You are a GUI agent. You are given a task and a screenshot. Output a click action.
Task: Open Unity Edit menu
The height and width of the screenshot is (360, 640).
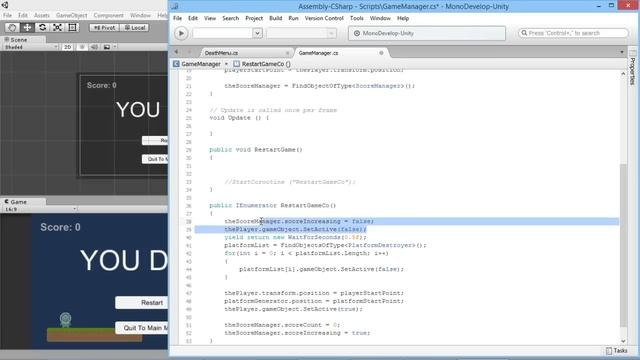[23, 15]
